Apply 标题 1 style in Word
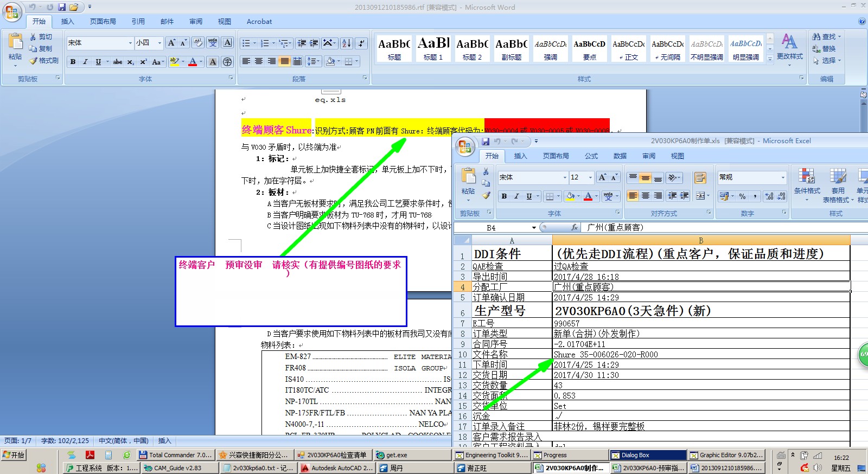 point(433,49)
